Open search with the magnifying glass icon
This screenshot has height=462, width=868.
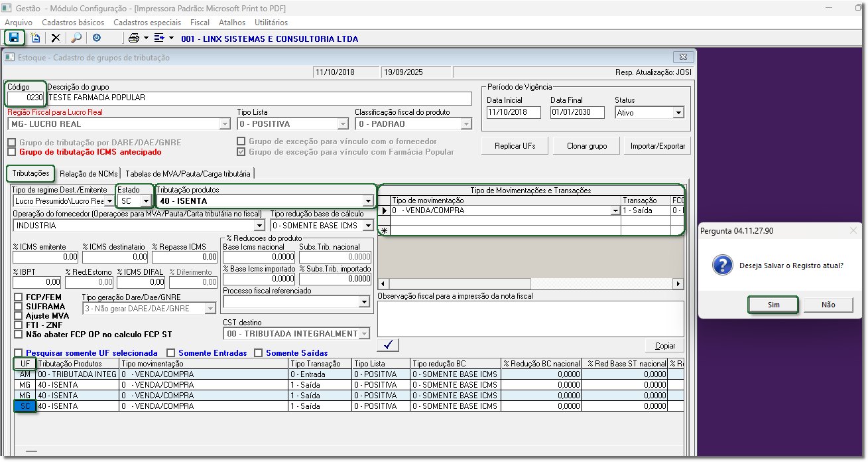(76, 38)
